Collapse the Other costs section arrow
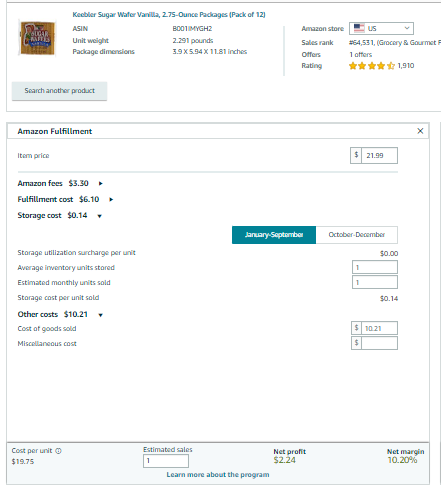Image resolution: width=441 pixels, height=489 pixels. click(100, 315)
